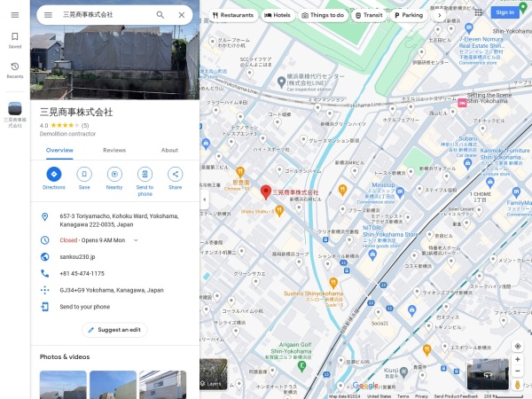Viewport: 532px width, 399px height.
Task: Open the review count (5) link
Action: pyautogui.click(x=85, y=125)
